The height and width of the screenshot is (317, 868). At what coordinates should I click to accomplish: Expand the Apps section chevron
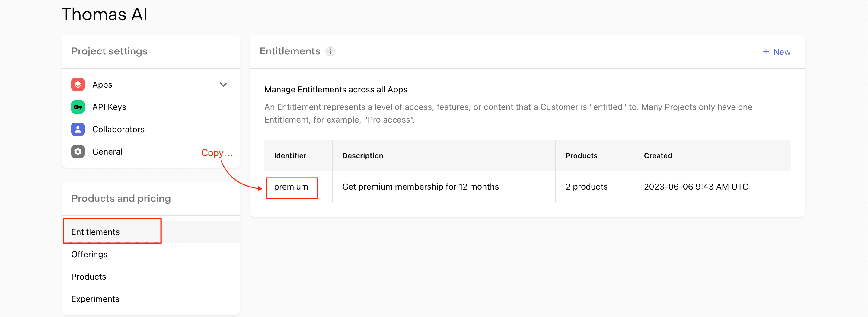pos(223,85)
